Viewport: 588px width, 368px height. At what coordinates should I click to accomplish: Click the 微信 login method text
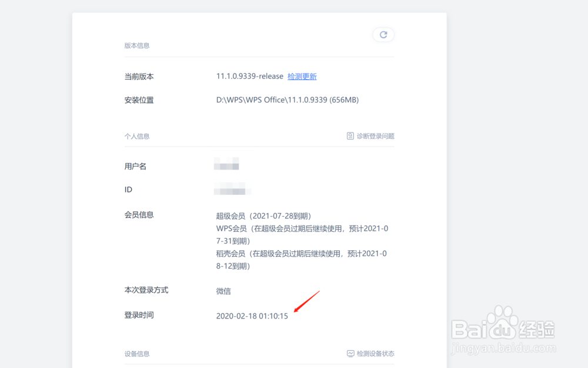223,291
